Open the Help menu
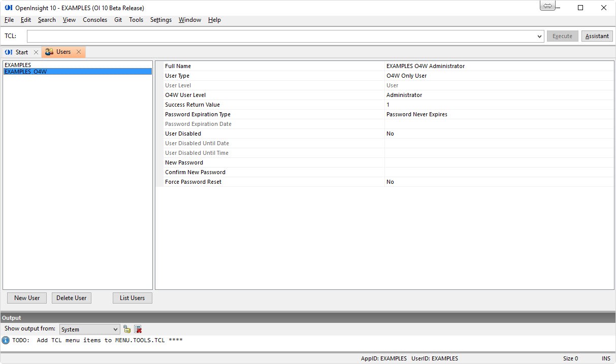Viewport: 616px width, 364px height. pyautogui.click(x=214, y=20)
